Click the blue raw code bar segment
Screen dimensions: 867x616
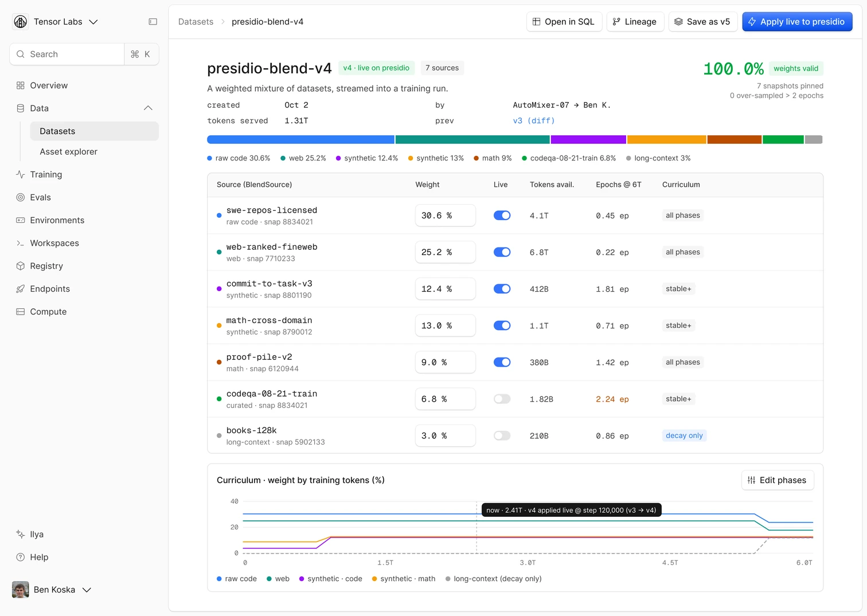click(x=300, y=139)
